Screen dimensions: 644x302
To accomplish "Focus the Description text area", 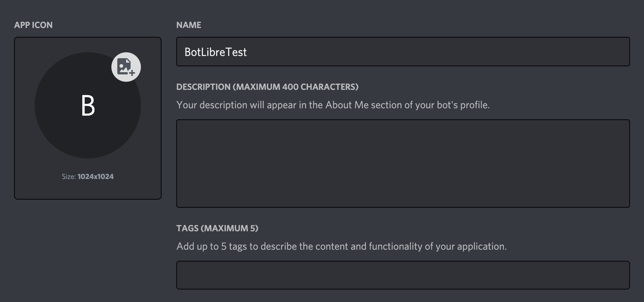I will (403, 163).
